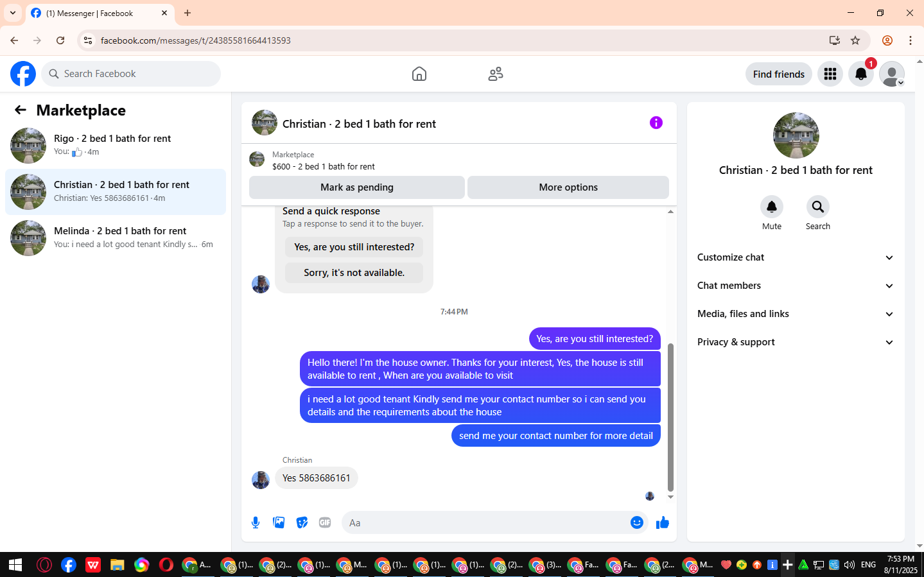Send quick response Sorry, it's not available.
This screenshot has height=577, width=924.
tap(354, 273)
